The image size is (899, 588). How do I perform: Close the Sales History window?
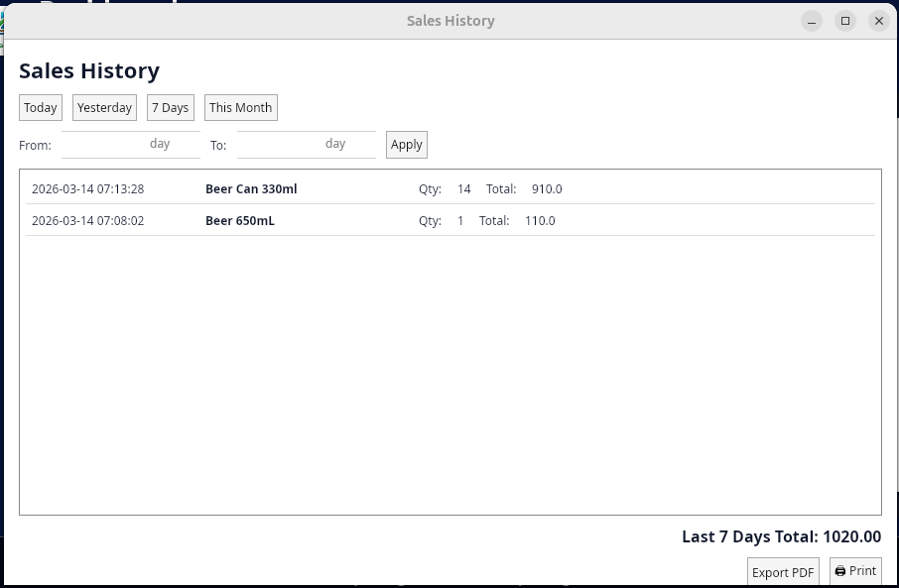point(879,21)
